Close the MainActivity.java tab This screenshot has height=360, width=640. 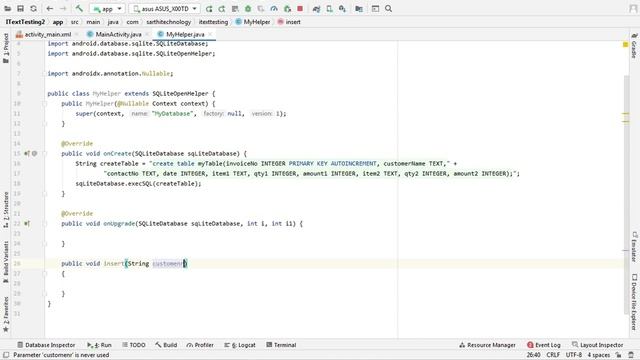click(147, 34)
